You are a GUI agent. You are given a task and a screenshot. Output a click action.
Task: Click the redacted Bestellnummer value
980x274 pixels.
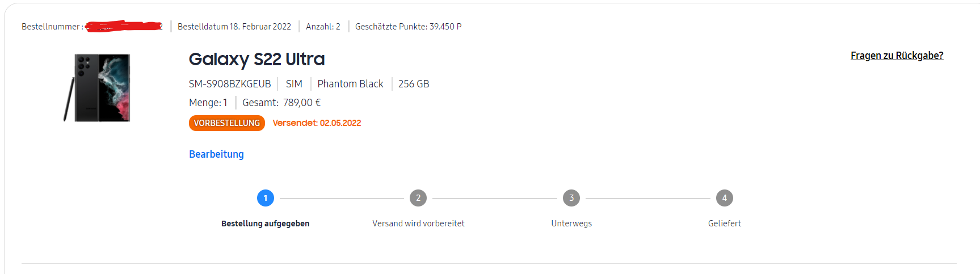124,26
